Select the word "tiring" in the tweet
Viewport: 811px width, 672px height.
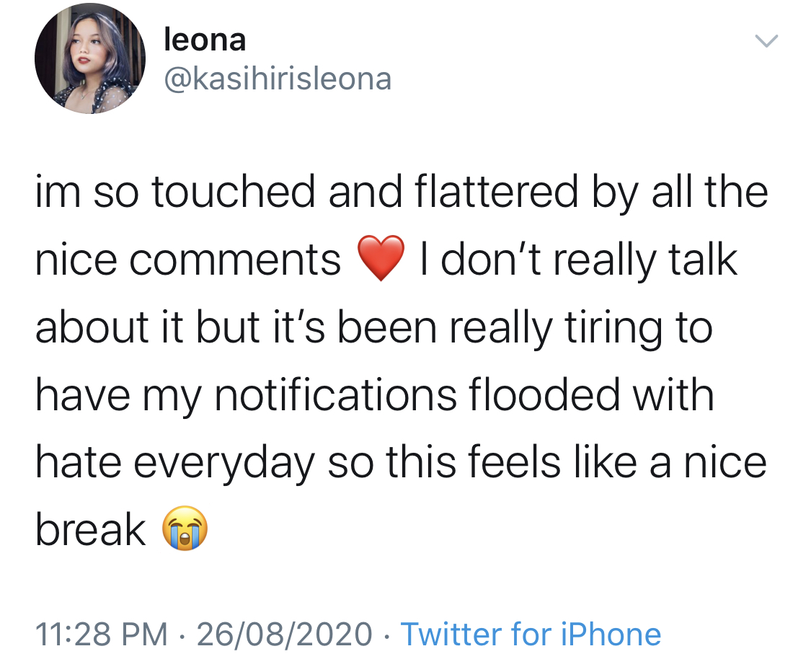613,329
